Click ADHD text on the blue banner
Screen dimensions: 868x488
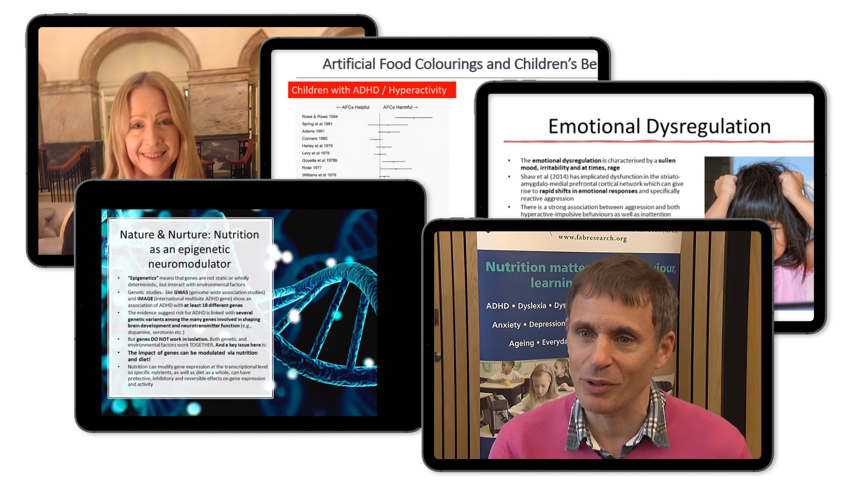point(497,306)
